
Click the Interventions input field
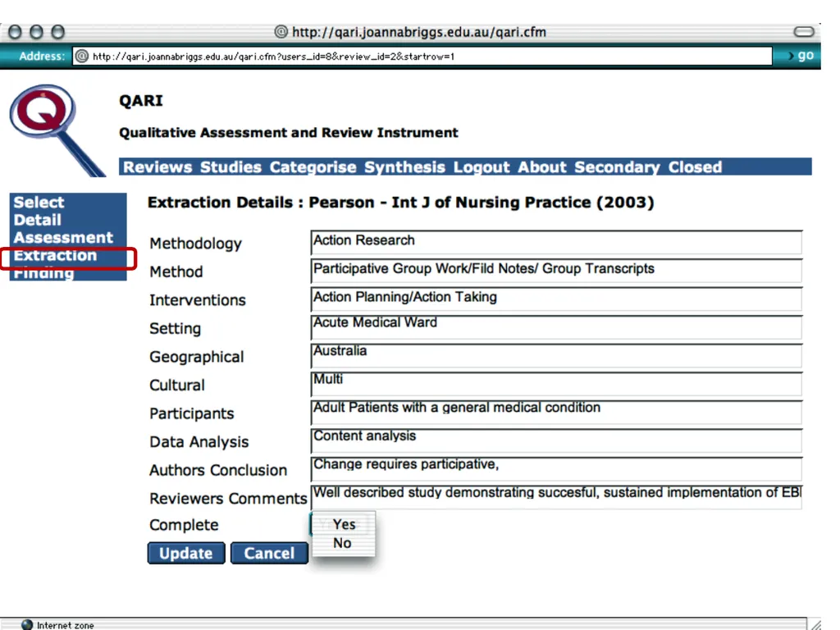coord(556,299)
